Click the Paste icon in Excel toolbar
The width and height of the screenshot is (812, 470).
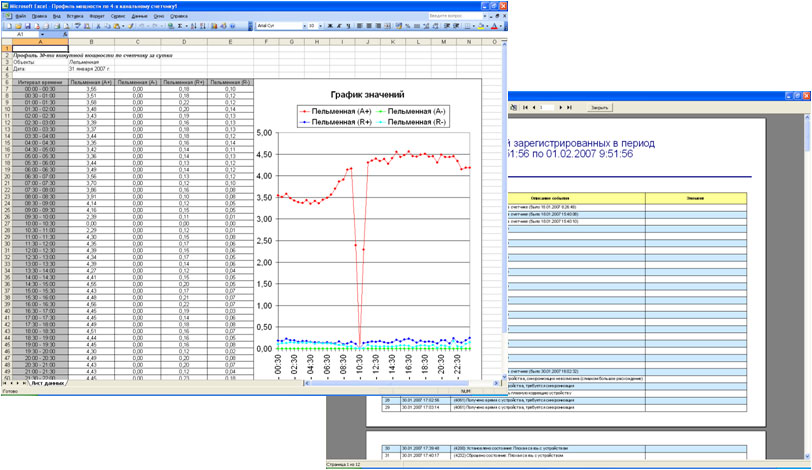pyautogui.click(x=116, y=26)
